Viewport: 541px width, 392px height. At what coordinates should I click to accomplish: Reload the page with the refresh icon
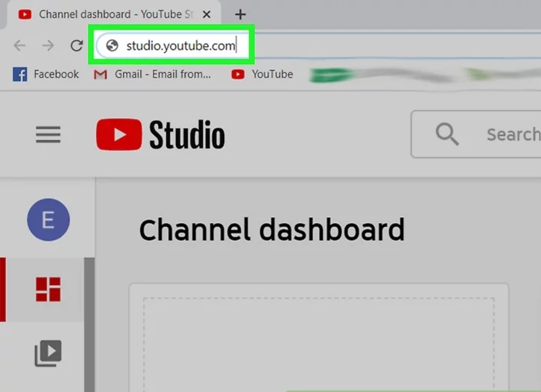pyautogui.click(x=76, y=45)
